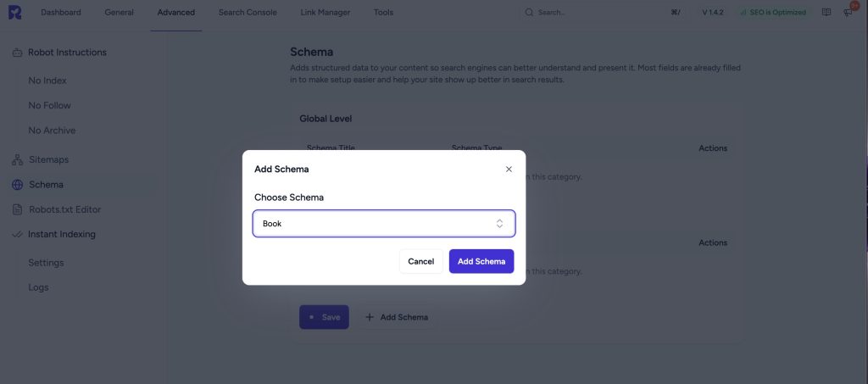Screen dimensions: 868x384
Task: Click the SEO is Optimized status badge
Action: point(771,13)
